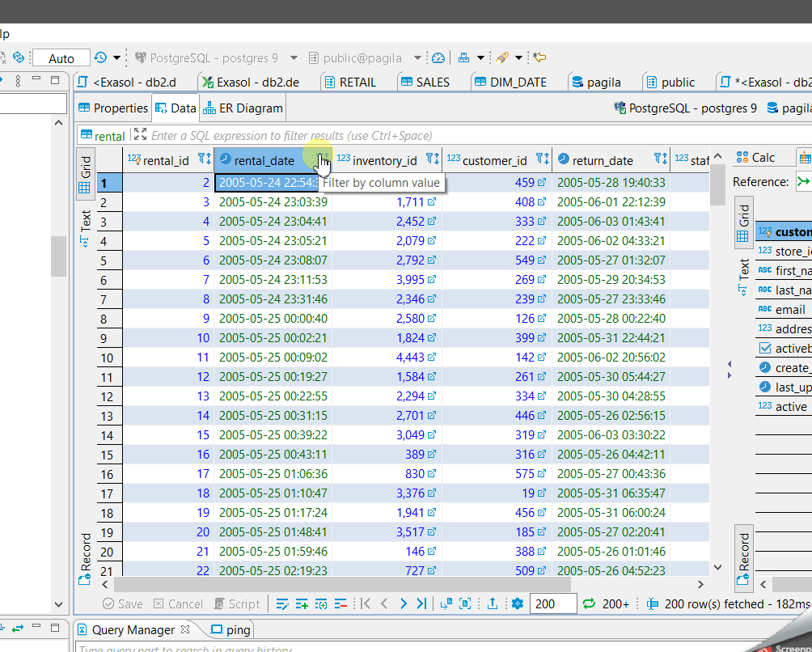Select cell with rental_date 2005-05-24 23:05:21
This screenshot has width=812, height=652.
(x=273, y=241)
